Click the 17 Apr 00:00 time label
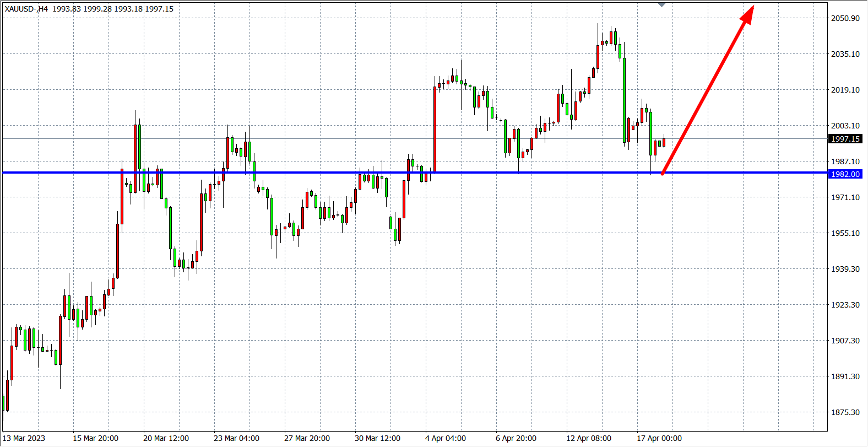This screenshot has width=868, height=447. coord(659,438)
